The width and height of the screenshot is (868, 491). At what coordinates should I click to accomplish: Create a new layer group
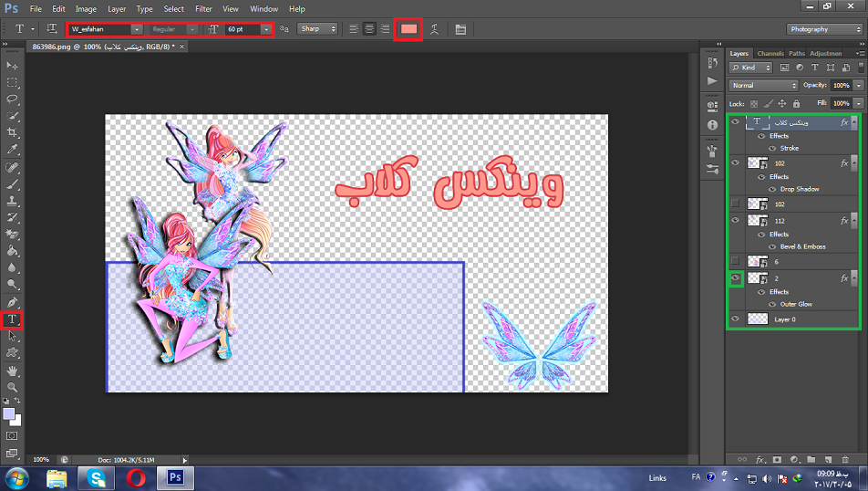point(811,459)
